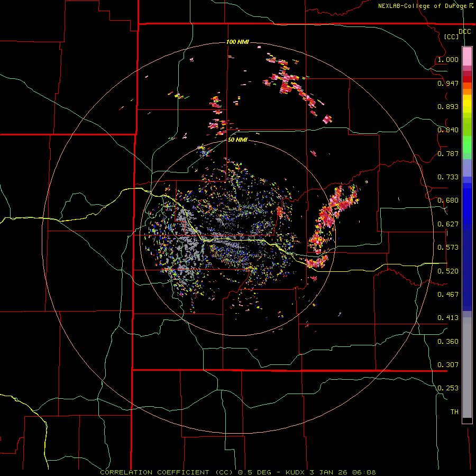The width and height of the screenshot is (476, 476).
Task: Click the 0.787 scale value
Action: (x=448, y=153)
